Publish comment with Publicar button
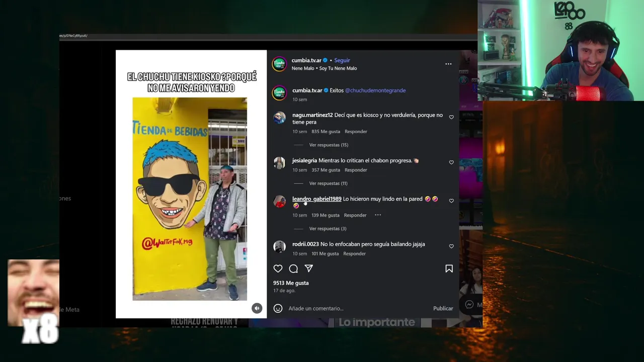This screenshot has height=362, width=644. pos(443,308)
